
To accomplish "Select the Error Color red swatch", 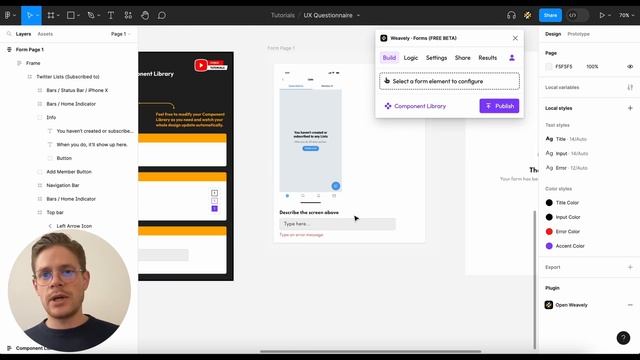I will coord(549,231).
